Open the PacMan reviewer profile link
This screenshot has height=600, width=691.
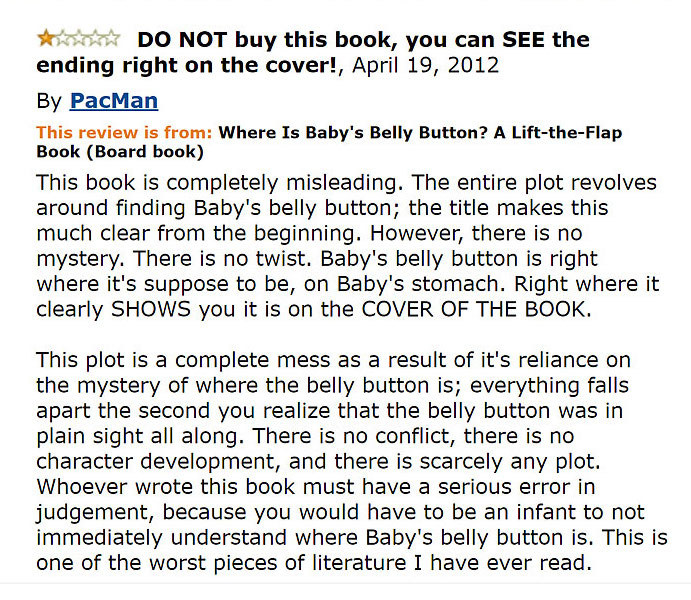click(x=114, y=101)
